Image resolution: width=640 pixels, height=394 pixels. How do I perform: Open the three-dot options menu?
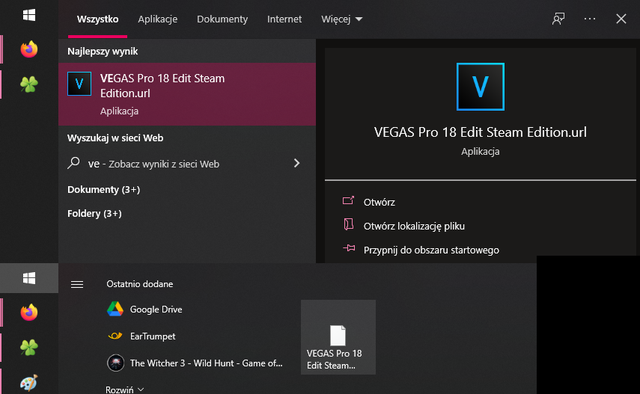589,19
